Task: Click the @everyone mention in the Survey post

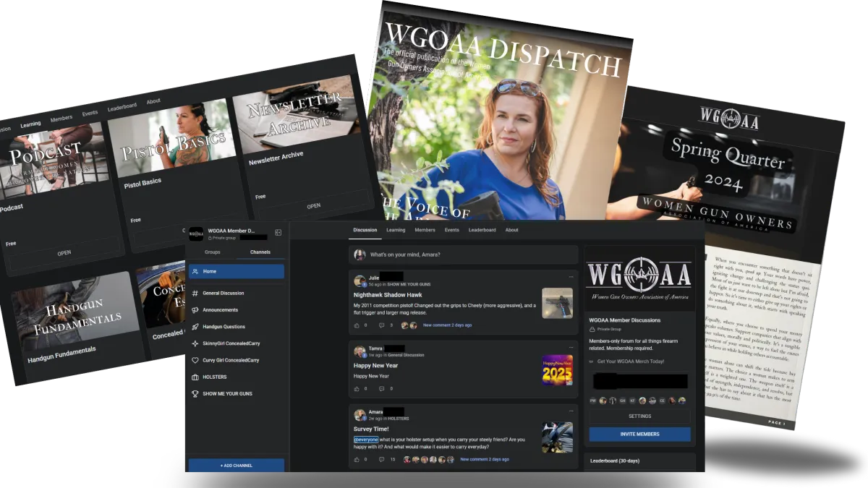Action: coord(366,440)
